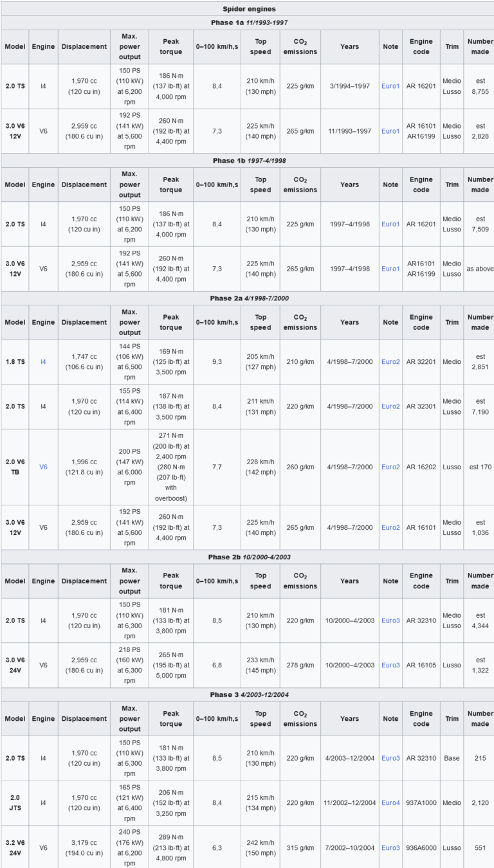Click the '315 g/km' emissions cell

pyautogui.click(x=300, y=847)
